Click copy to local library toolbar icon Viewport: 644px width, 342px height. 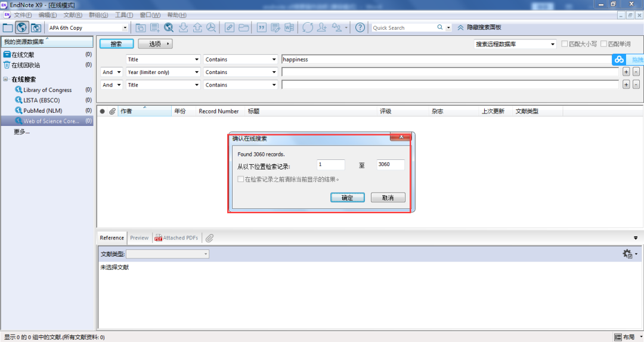(141, 27)
